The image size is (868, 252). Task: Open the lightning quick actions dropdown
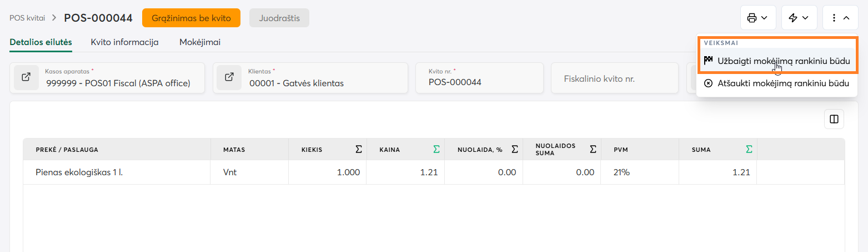click(x=799, y=18)
